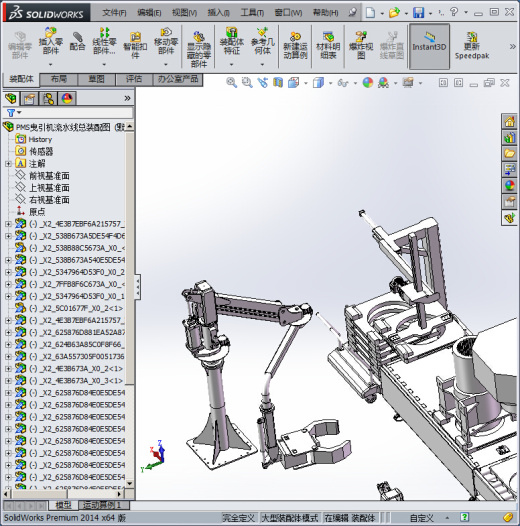Click the edit appearance color ball icon
520x526 pixels.
(x=368, y=83)
